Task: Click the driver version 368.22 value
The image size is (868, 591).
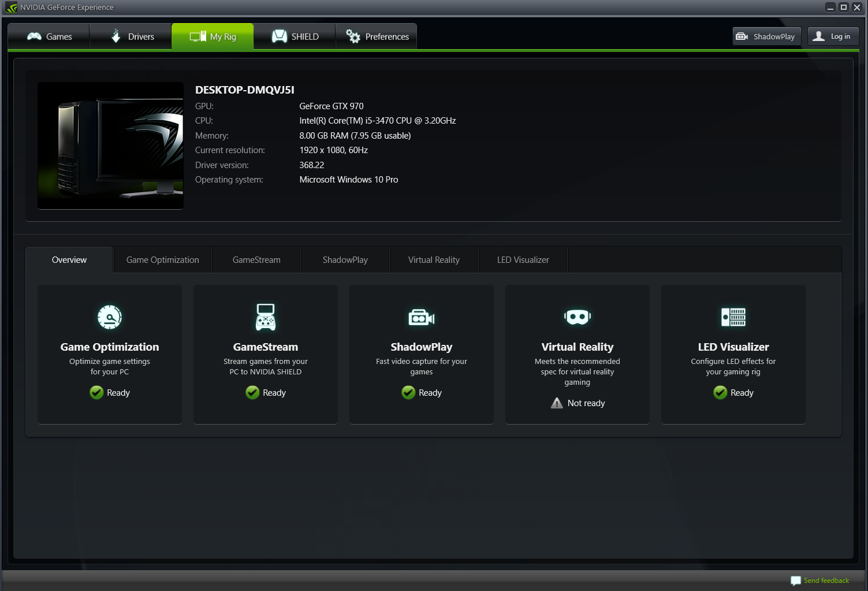Action: coord(312,165)
